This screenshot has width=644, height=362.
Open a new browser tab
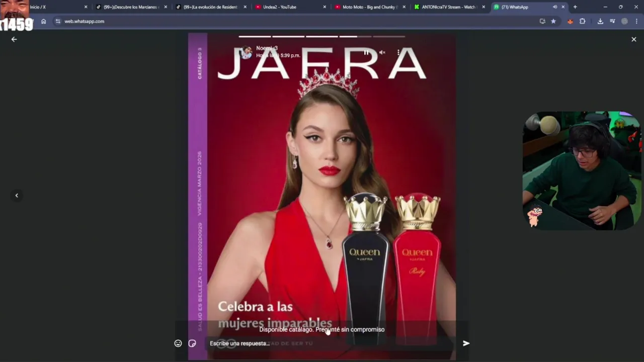[575, 7]
